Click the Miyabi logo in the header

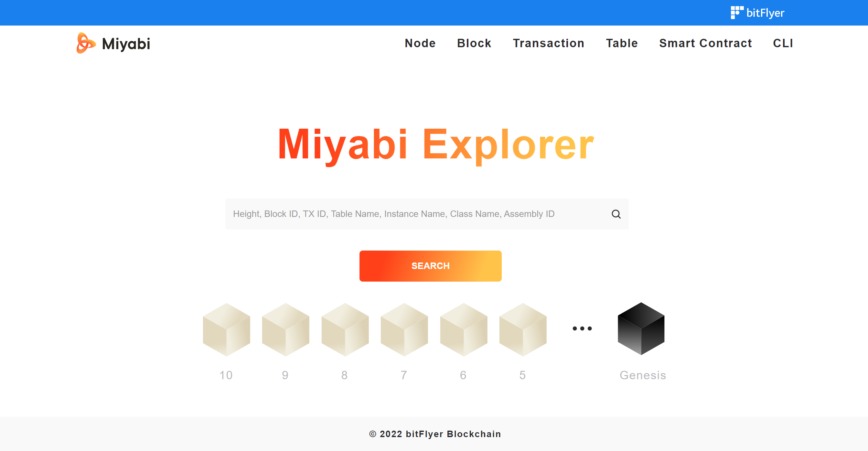(x=113, y=43)
